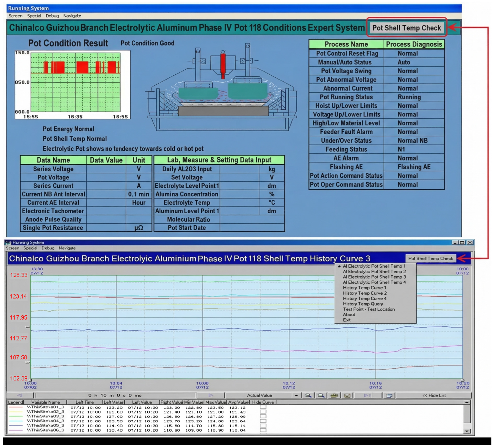The height and width of the screenshot is (448, 494).
Task: Check Hide Curve for a04_3
Action: coord(263,421)
